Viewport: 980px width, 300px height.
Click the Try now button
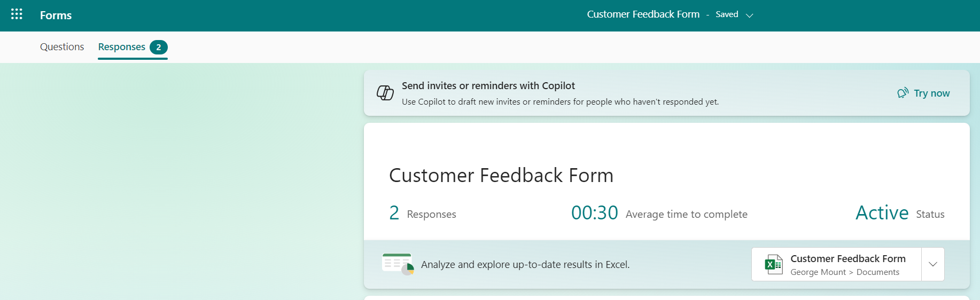[931, 93]
